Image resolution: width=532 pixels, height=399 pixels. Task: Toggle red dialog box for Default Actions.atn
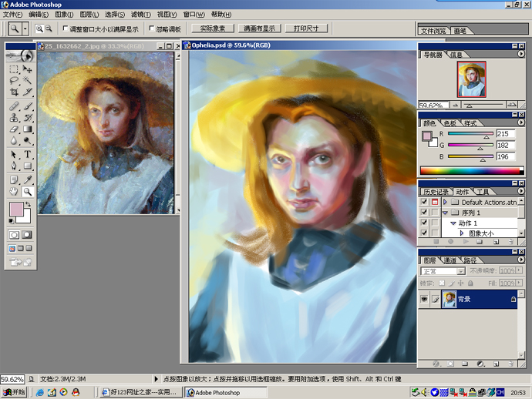click(435, 202)
